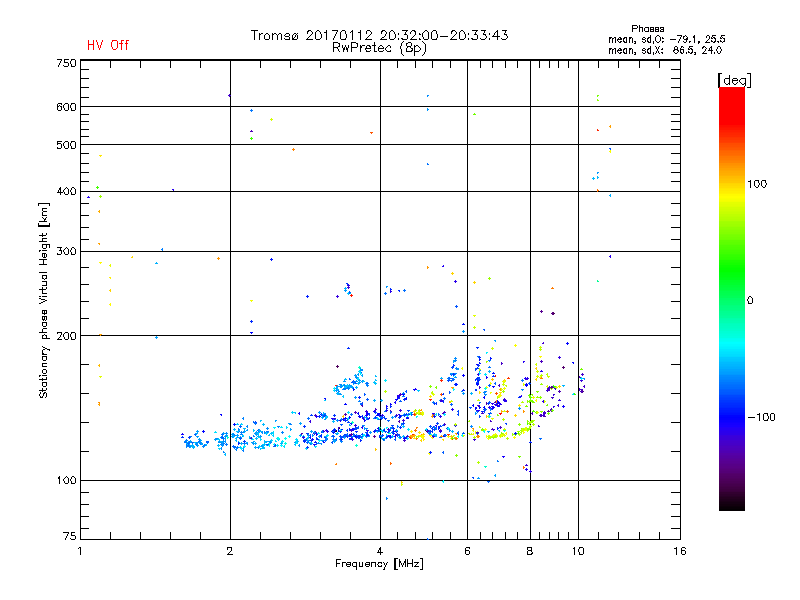Click the y-axis tick label '75'
This screenshot has width=800, height=600.
(x=70, y=536)
